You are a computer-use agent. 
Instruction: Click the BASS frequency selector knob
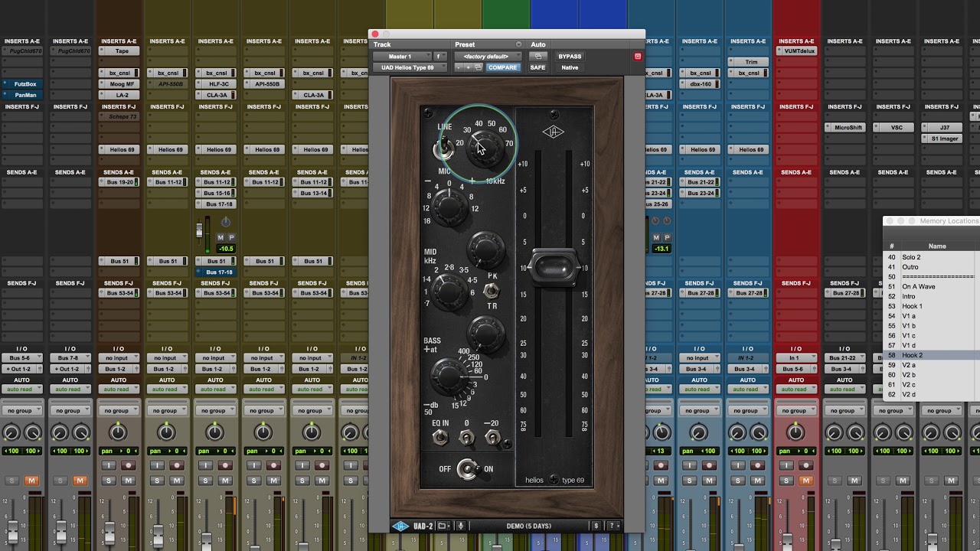click(449, 377)
